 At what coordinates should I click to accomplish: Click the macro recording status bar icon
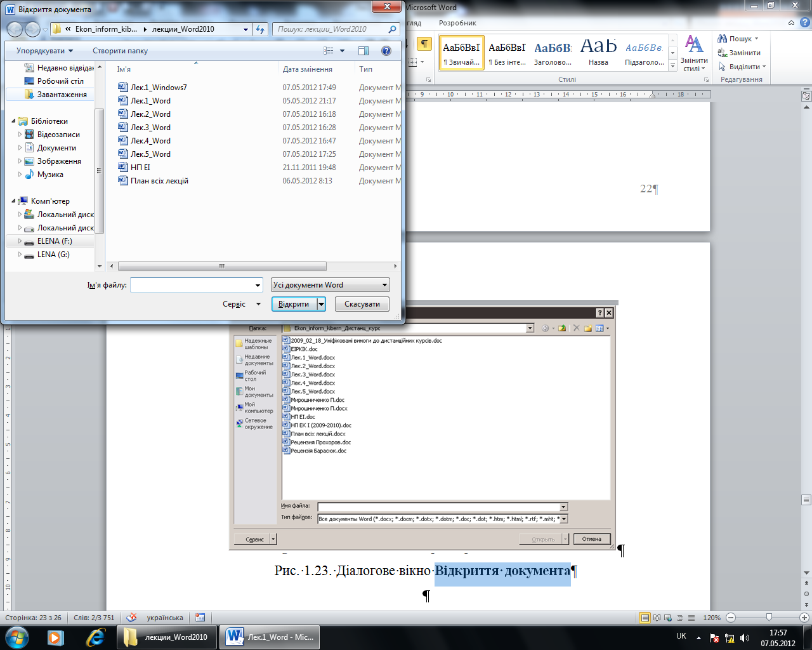200,618
